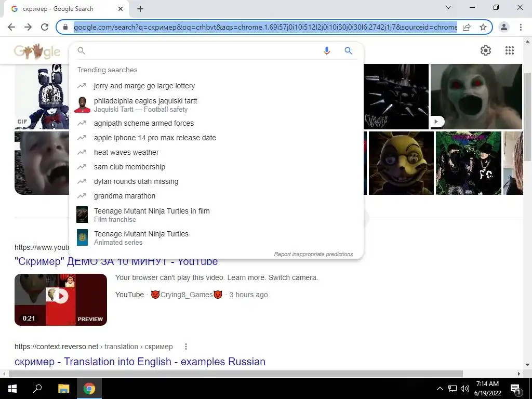Open the Google apps grid

pos(509,50)
